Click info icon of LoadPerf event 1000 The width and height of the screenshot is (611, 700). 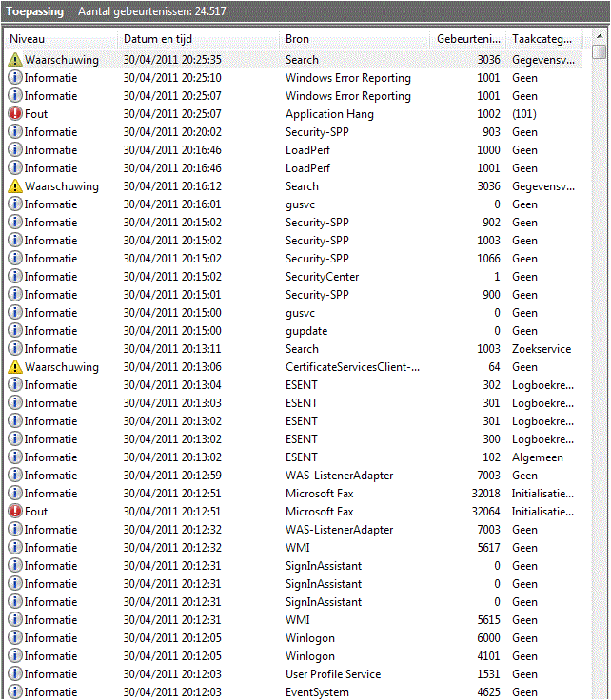[x=14, y=149]
